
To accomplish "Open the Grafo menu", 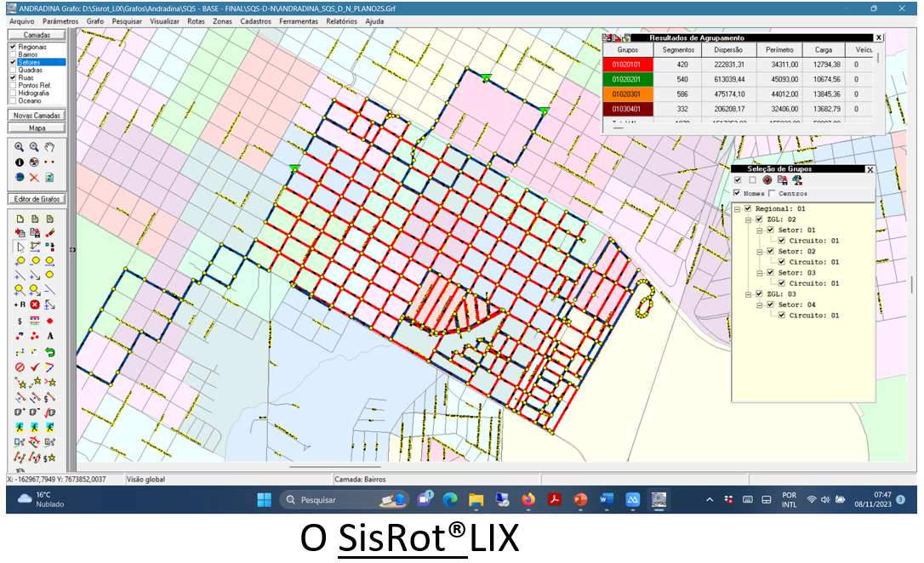I will point(95,21).
